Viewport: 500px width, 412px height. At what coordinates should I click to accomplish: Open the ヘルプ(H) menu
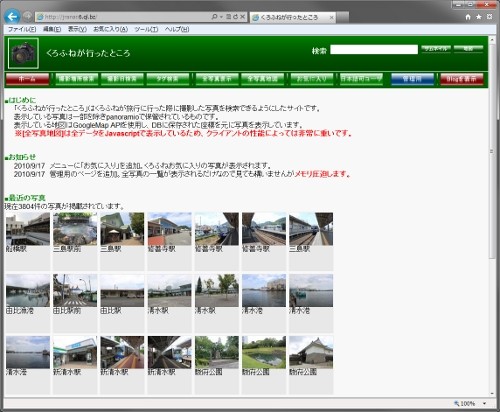[x=177, y=29]
